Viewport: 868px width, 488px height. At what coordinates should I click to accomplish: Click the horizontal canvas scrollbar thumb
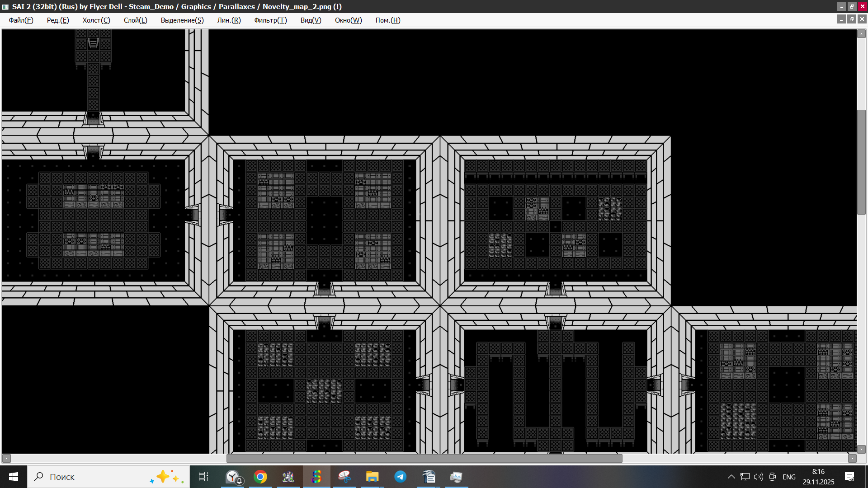pyautogui.click(x=424, y=458)
